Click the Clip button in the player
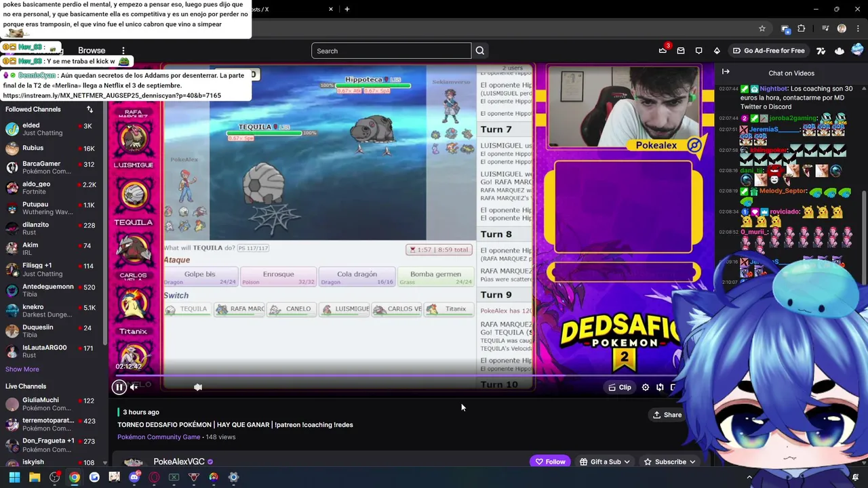The width and height of the screenshot is (868, 488). (620, 387)
